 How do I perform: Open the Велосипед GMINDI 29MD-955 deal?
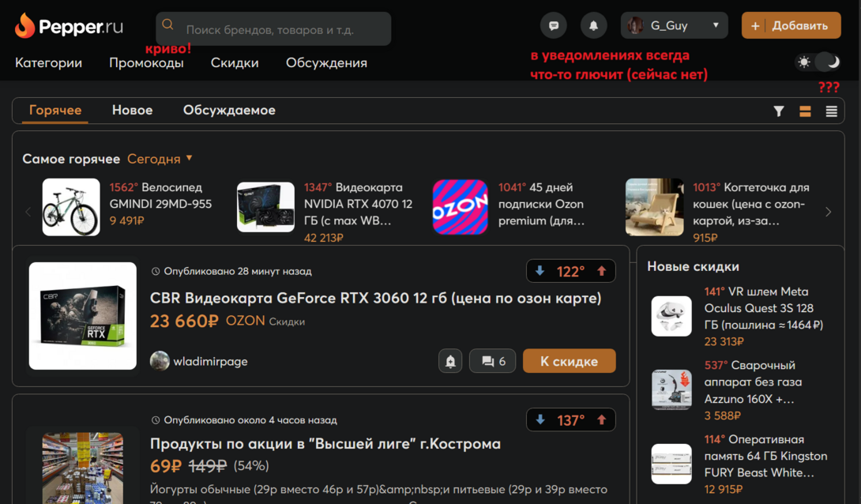pyautogui.click(x=160, y=195)
